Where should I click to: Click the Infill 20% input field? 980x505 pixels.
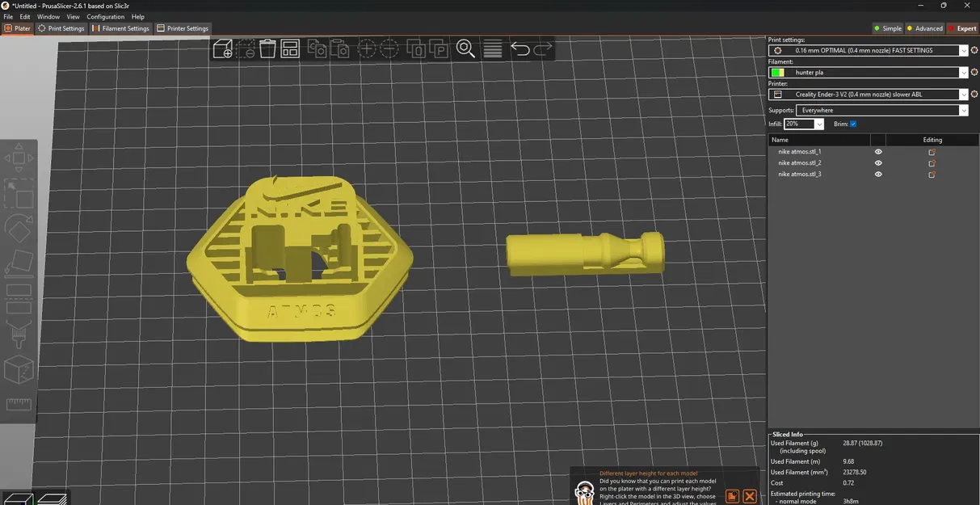click(799, 124)
